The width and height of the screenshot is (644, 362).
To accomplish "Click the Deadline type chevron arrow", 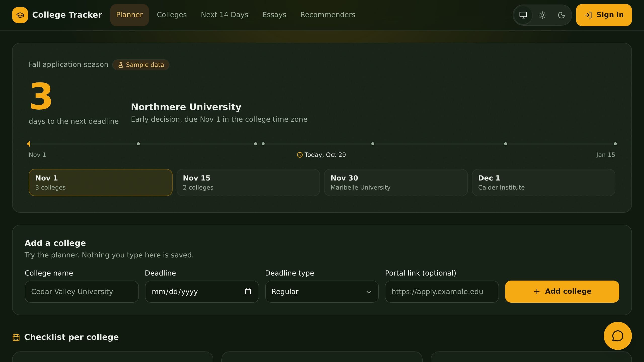I will coord(369,292).
